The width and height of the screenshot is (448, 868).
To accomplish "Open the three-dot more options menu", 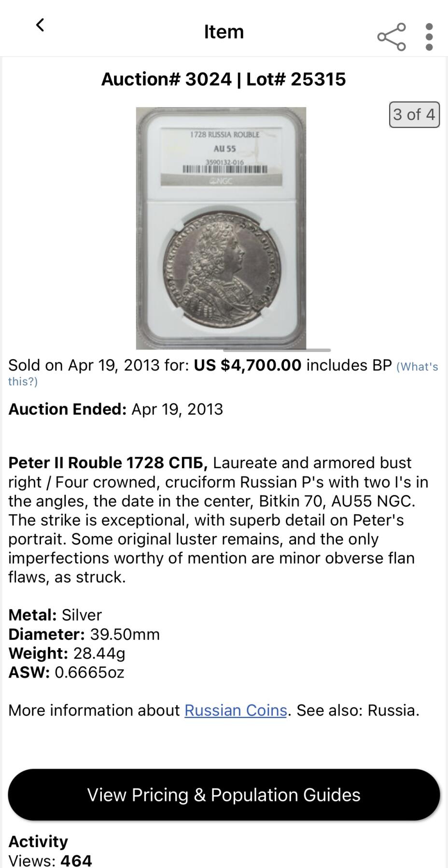I will pyautogui.click(x=429, y=37).
